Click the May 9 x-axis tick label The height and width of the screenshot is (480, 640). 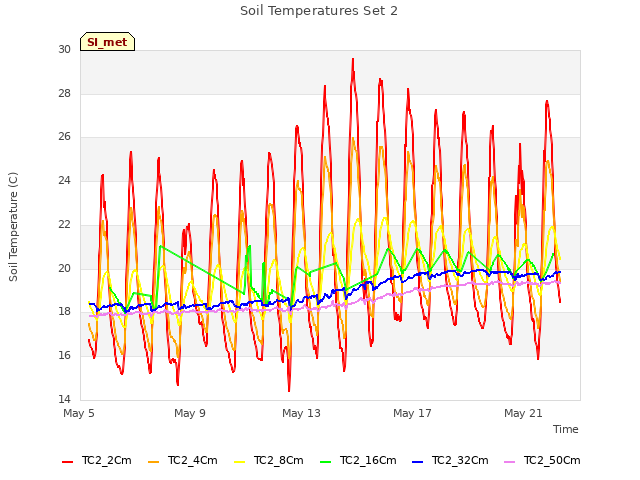[x=190, y=413]
